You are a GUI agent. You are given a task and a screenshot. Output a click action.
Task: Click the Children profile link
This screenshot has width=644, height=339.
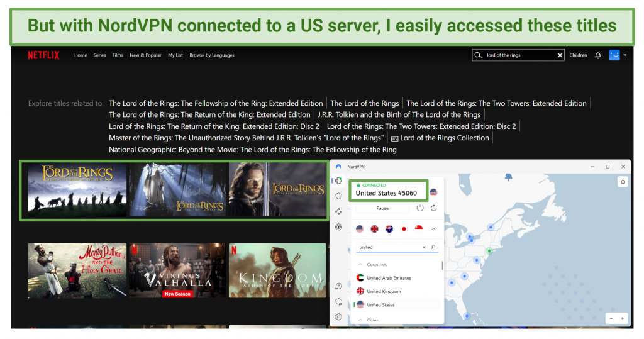[x=578, y=55]
